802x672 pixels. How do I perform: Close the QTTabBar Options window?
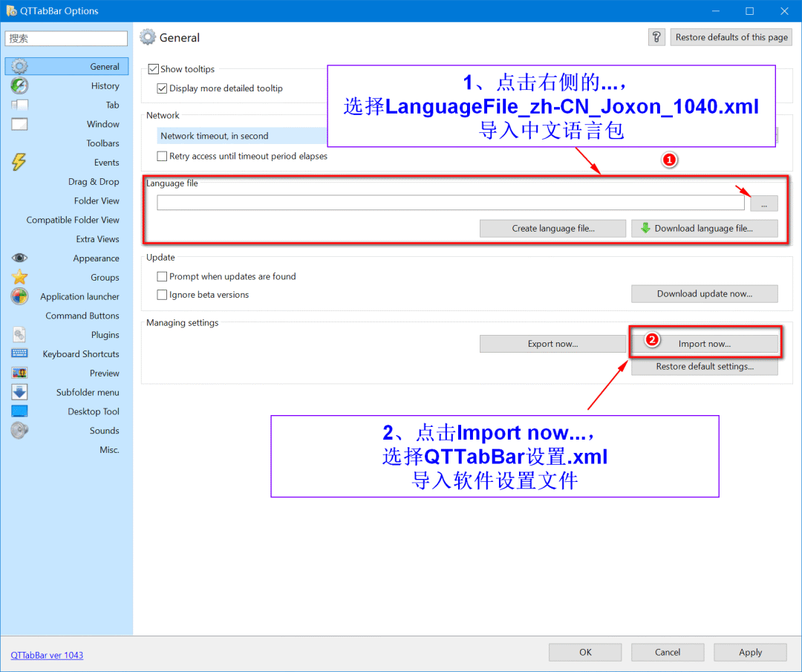click(x=784, y=10)
